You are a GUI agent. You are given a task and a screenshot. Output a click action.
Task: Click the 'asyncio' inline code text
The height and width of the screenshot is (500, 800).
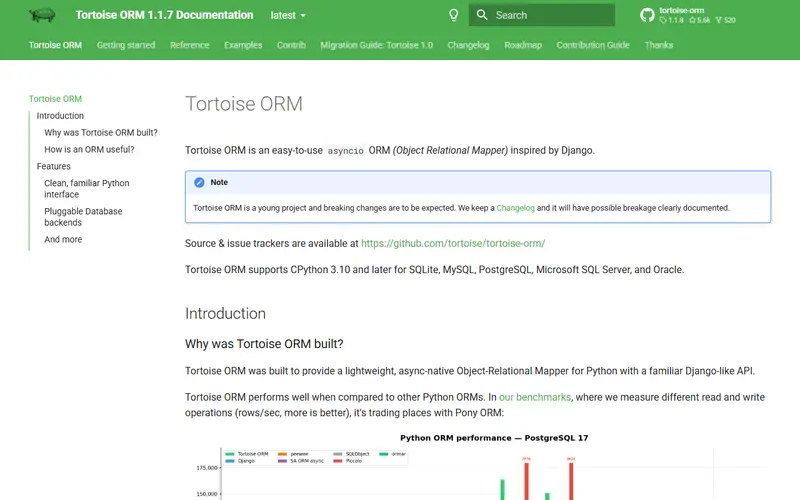(346, 151)
